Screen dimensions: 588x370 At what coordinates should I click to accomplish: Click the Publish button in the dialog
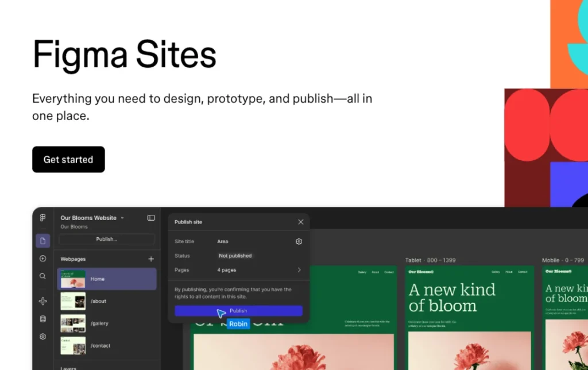point(239,310)
